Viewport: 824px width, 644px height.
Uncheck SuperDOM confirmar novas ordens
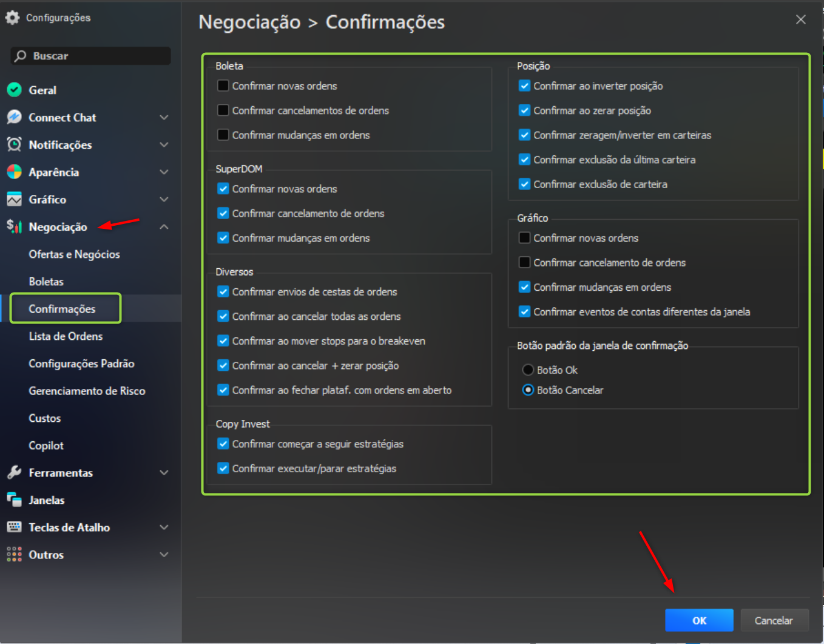223,189
